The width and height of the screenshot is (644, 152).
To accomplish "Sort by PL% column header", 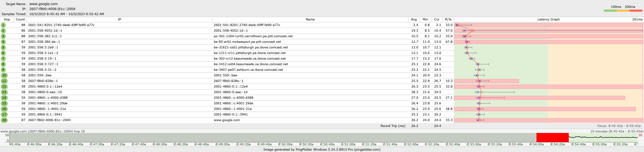I will click(x=448, y=19).
